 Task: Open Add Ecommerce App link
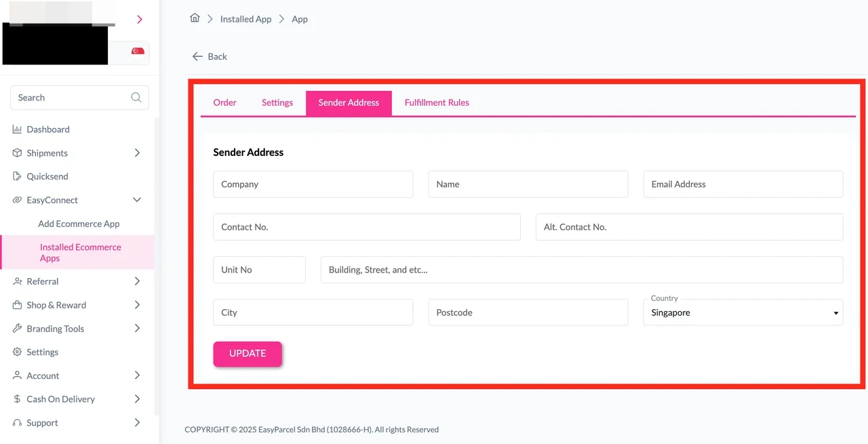79,223
